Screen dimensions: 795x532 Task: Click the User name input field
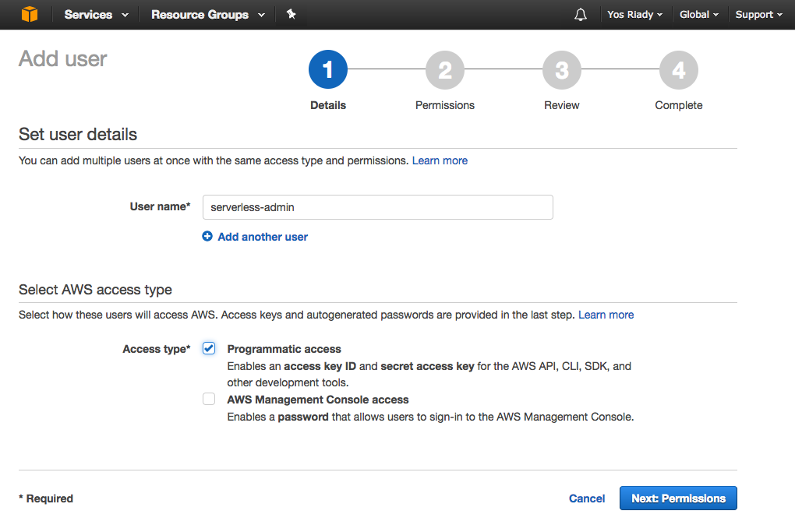click(x=377, y=207)
